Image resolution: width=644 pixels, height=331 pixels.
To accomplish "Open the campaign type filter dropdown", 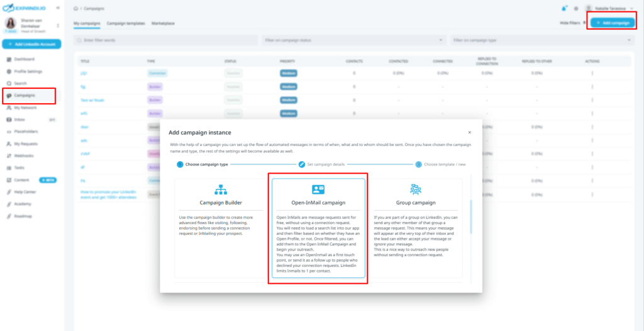I will 541,40.
